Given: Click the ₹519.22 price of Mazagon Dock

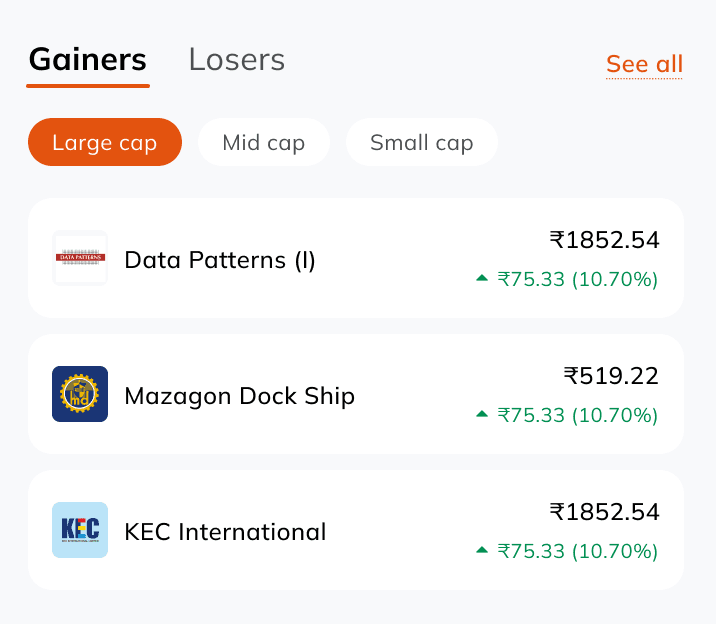Looking at the screenshot, I should tap(611, 376).
